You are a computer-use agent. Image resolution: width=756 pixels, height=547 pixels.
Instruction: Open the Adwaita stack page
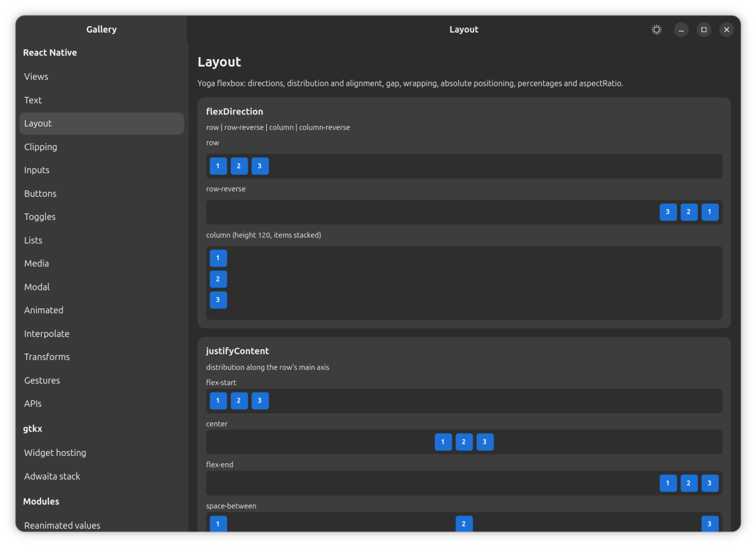coord(102,476)
